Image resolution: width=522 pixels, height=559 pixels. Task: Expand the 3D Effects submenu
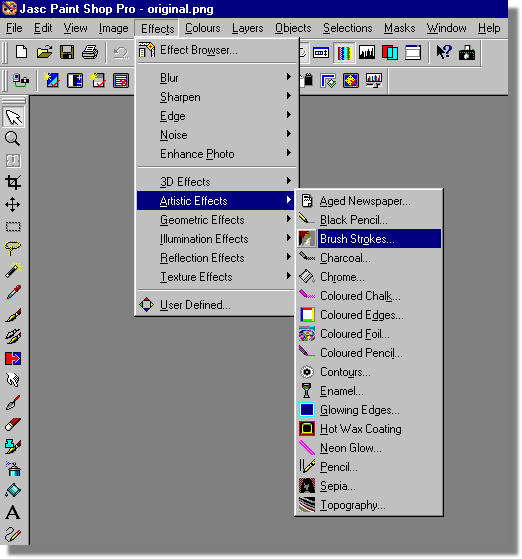click(x=217, y=181)
